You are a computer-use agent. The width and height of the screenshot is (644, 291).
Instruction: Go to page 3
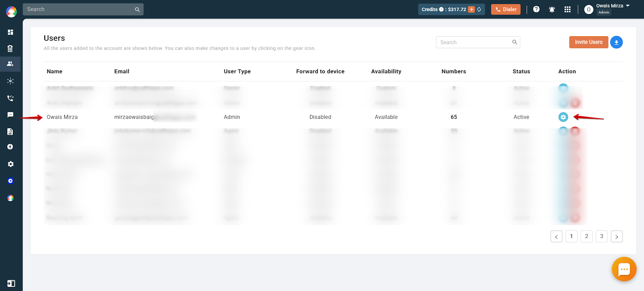click(x=601, y=236)
